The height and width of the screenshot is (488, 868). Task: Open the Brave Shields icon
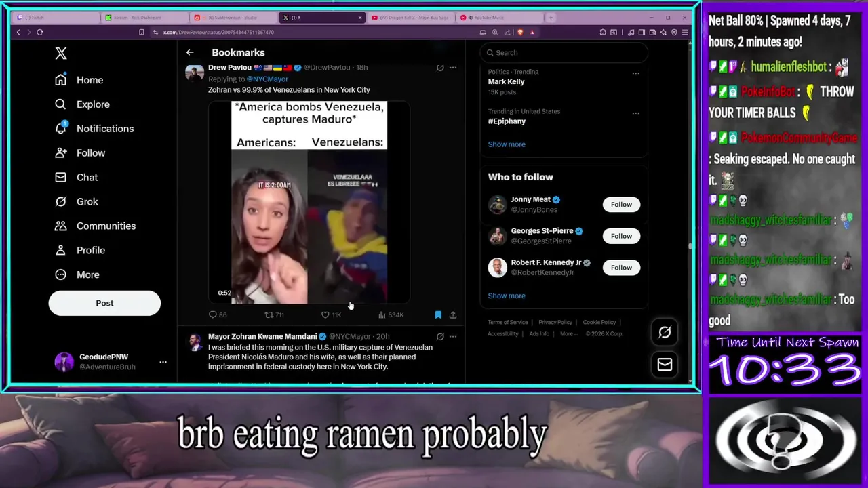[520, 32]
